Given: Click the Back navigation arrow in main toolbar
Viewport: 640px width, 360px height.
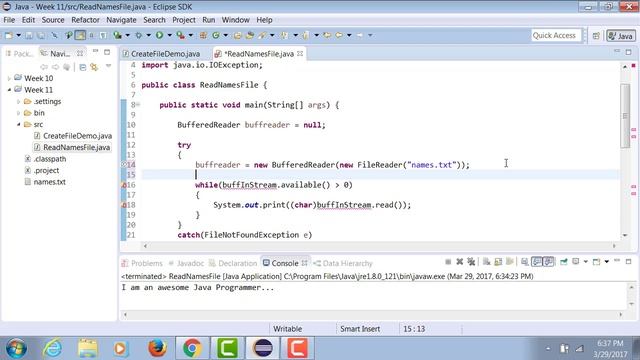Looking at the screenshot, I should click(x=339, y=36).
